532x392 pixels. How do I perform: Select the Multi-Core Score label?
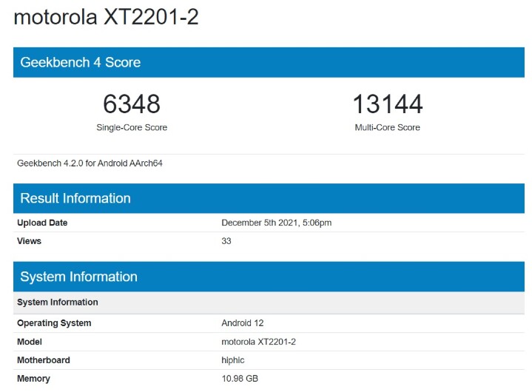tap(388, 127)
